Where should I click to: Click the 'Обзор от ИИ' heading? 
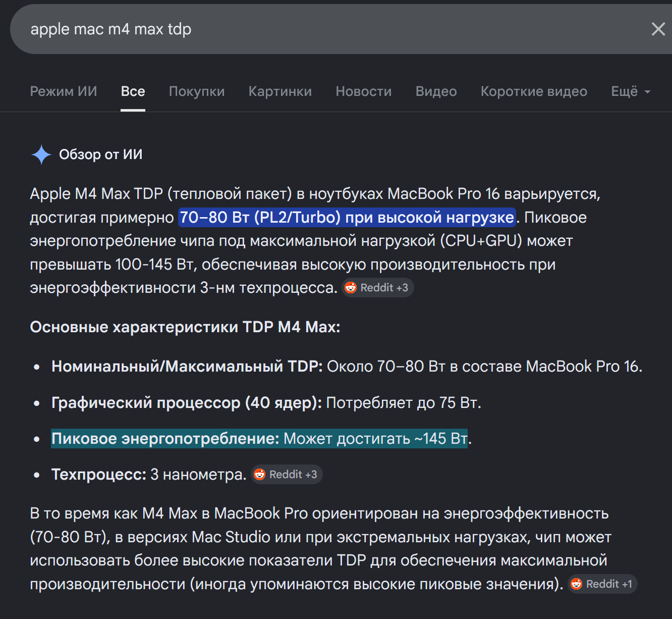pyautogui.click(x=101, y=154)
